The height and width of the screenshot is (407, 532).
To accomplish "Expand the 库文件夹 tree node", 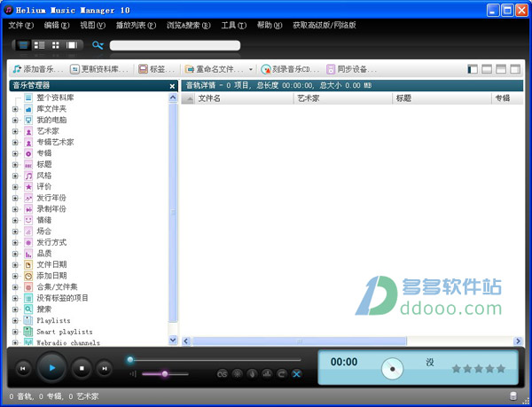I will 15,109.
